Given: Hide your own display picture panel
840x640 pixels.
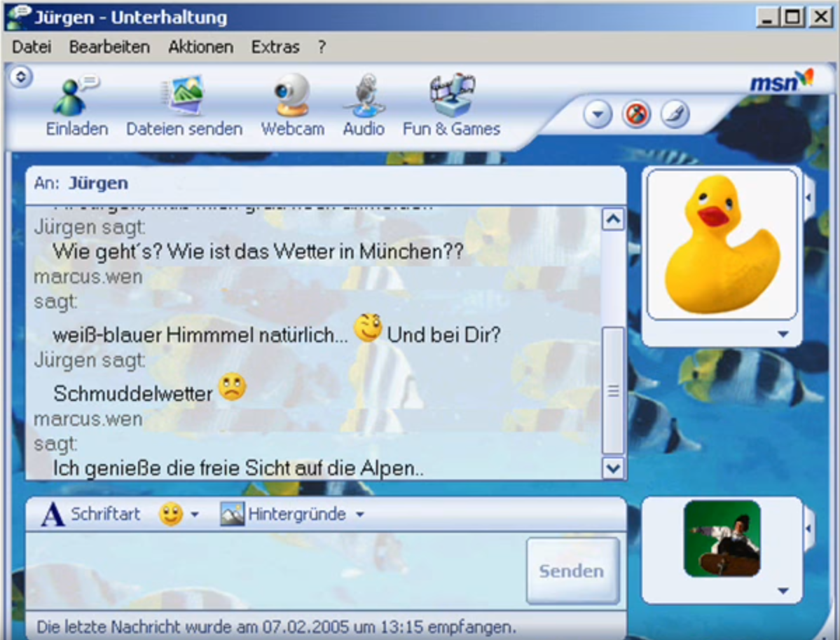Looking at the screenshot, I should (x=809, y=526).
